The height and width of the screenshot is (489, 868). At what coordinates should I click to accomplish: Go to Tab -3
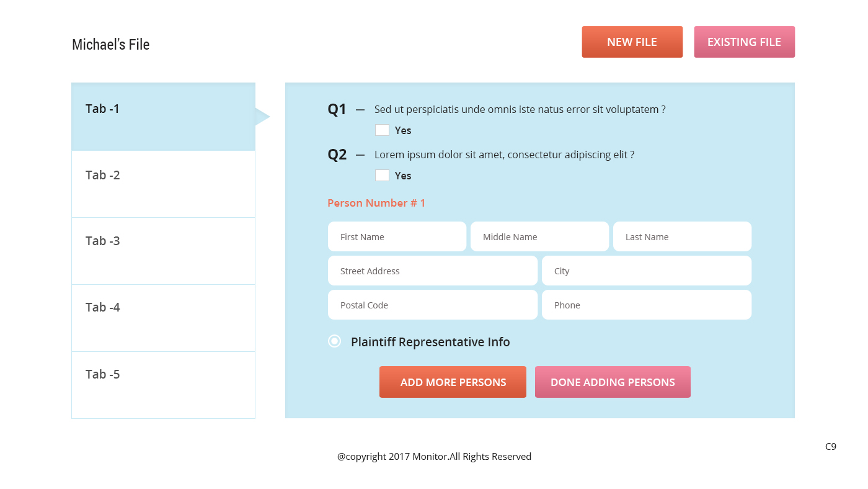(163, 251)
